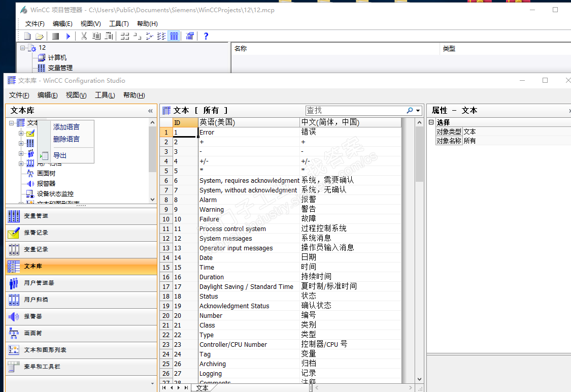The width and height of the screenshot is (571, 392).
Task: Click the Deactivate stop icon in toolbar
Action: click(x=56, y=36)
